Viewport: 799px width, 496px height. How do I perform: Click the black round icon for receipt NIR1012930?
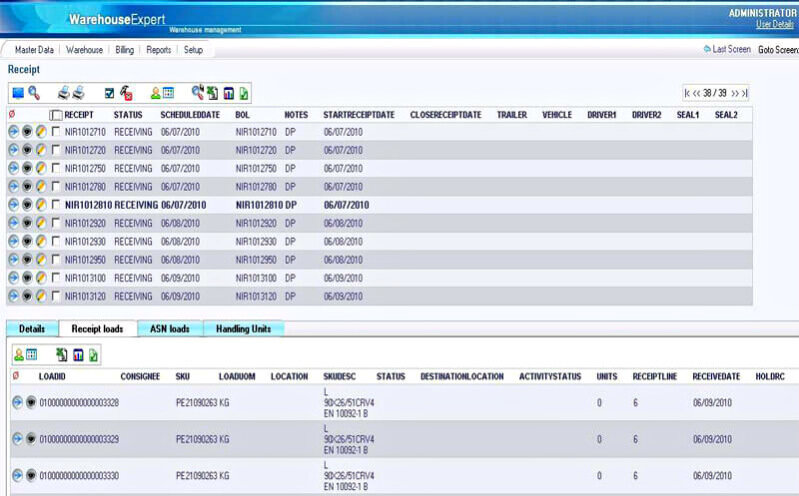pos(27,241)
